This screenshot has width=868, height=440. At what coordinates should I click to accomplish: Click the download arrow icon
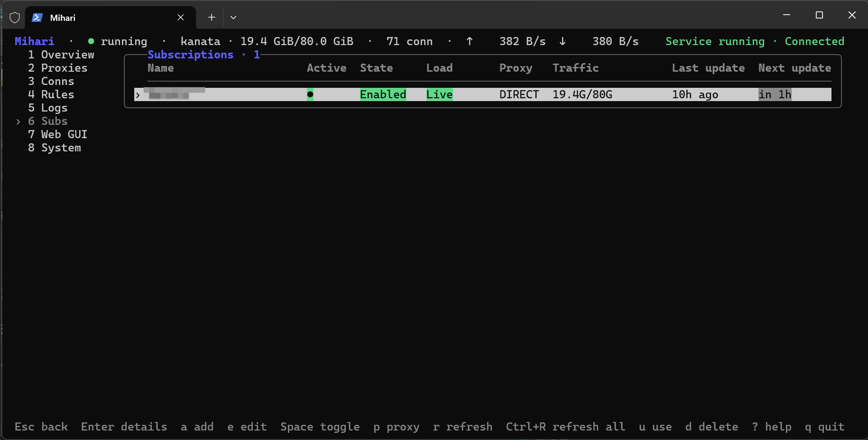coord(563,41)
